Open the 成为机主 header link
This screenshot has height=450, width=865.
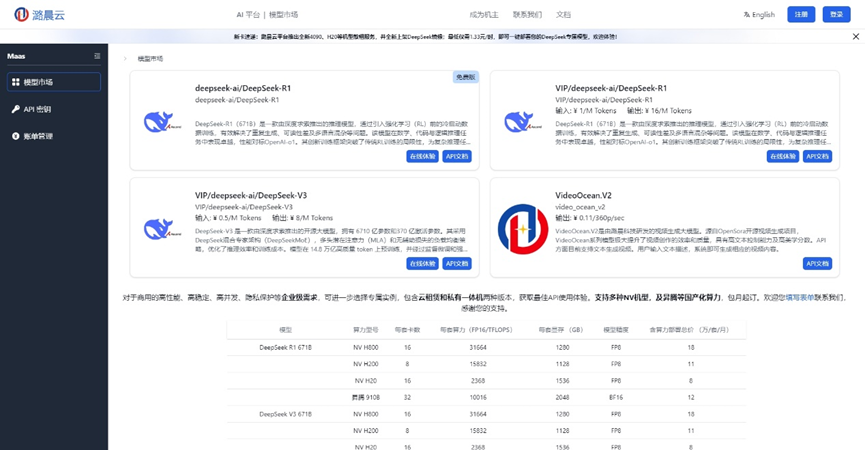[484, 15]
